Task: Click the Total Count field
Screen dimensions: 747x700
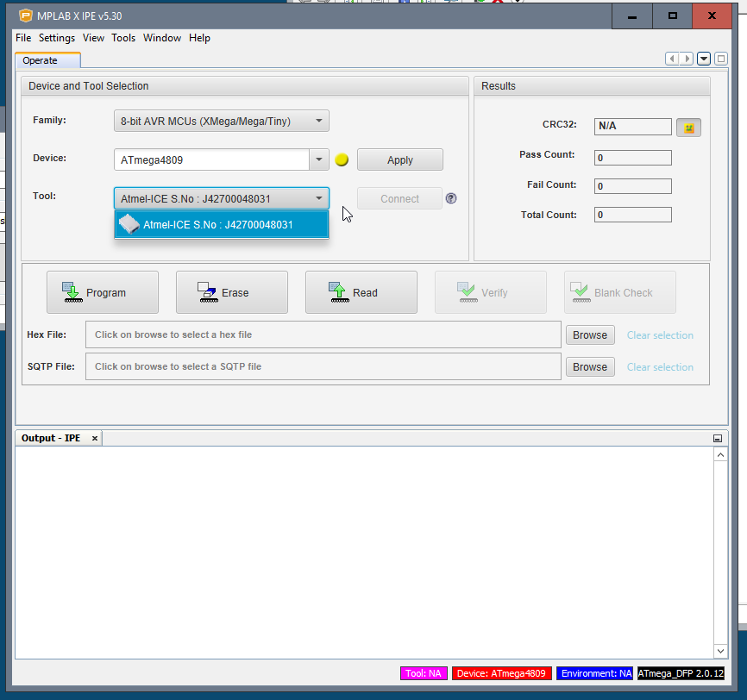Action: pos(632,215)
